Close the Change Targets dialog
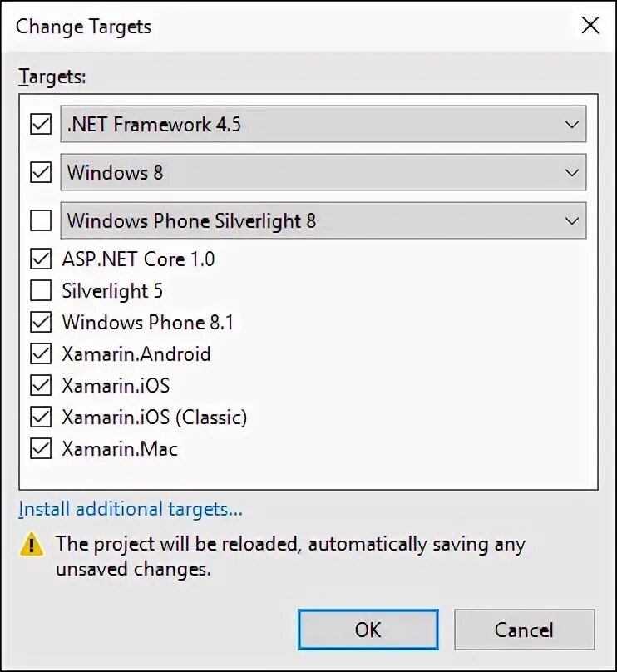Image resolution: width=617 pixels, height=672 pixels. pos(590,26)
